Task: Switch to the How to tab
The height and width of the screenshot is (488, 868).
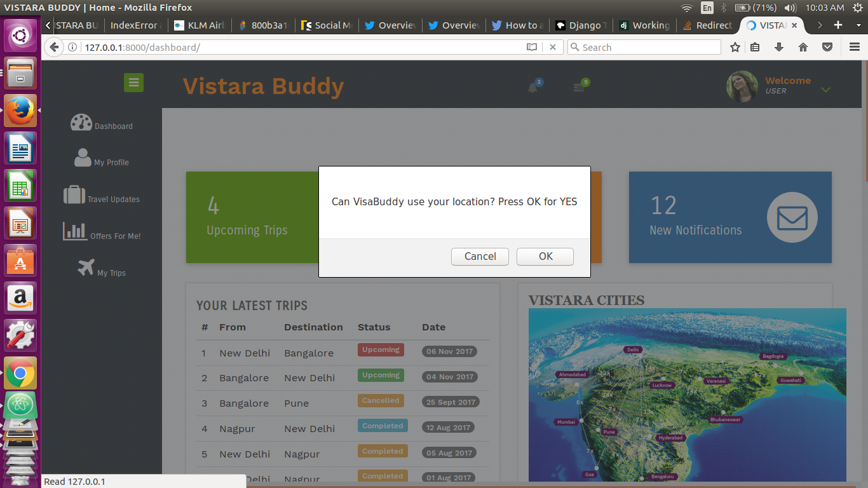Action: tap(517, 25)
